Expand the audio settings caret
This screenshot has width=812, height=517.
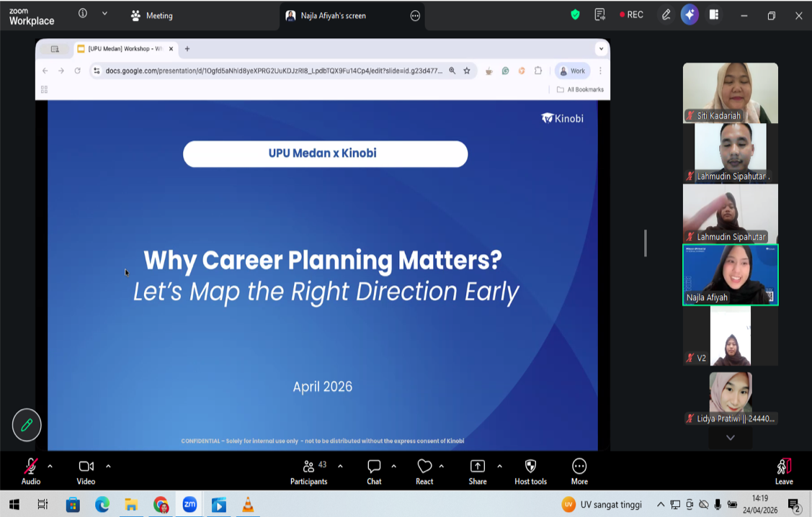click(50, 467)
